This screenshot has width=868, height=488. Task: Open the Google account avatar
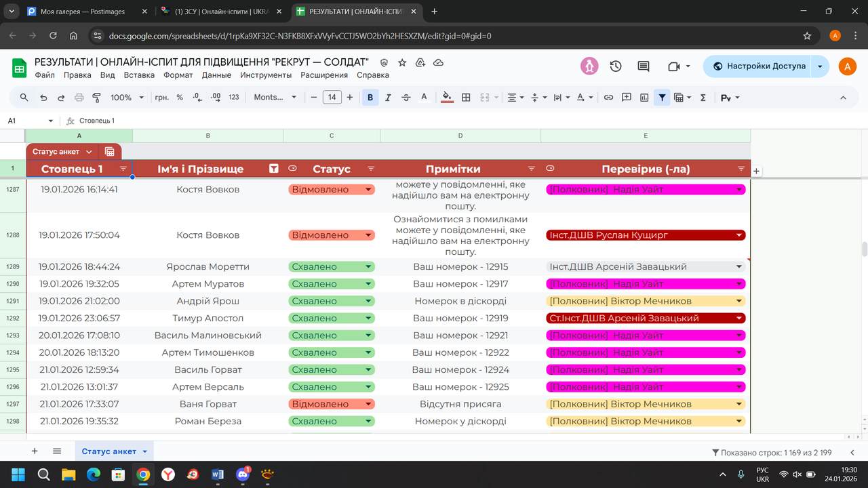pos(848,66)
